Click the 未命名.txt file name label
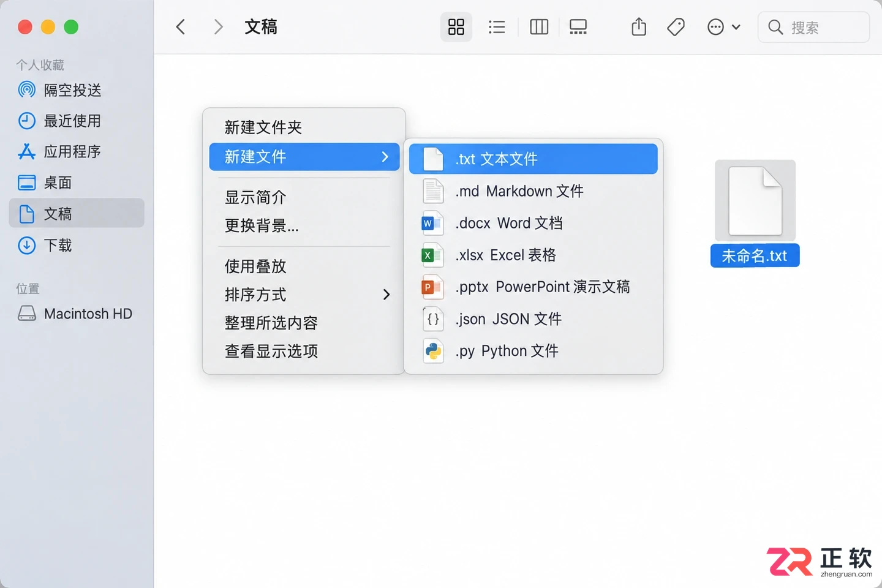This screenshot has width=882, height=588. click(x=755, y=255)
